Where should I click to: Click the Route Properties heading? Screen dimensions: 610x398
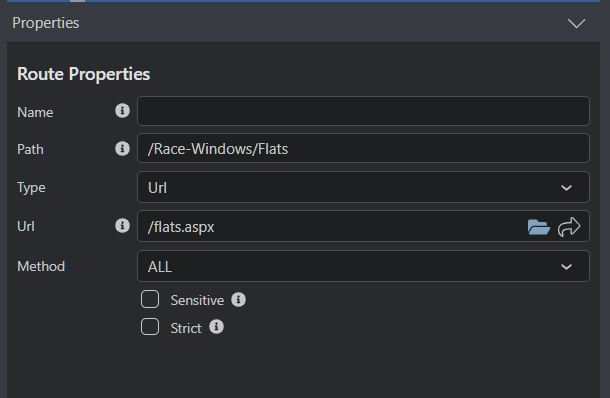[x=84, y=74]
